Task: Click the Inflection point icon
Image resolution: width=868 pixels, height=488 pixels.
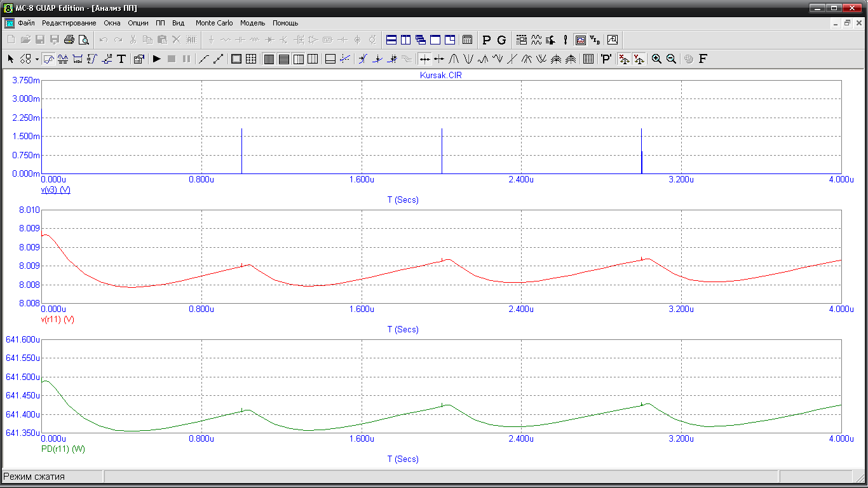Action: pyautogui.click(x=512, y=58)
